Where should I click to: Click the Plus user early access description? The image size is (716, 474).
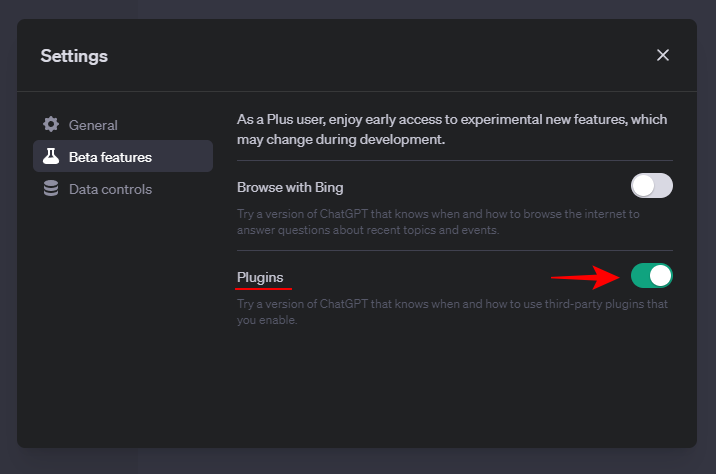[452, 130]
